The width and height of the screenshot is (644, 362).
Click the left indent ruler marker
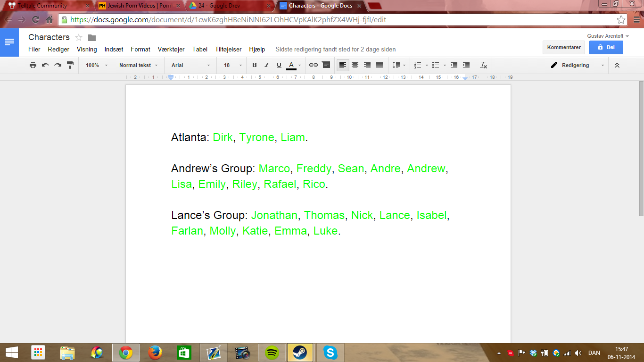(x=171, y=77)
